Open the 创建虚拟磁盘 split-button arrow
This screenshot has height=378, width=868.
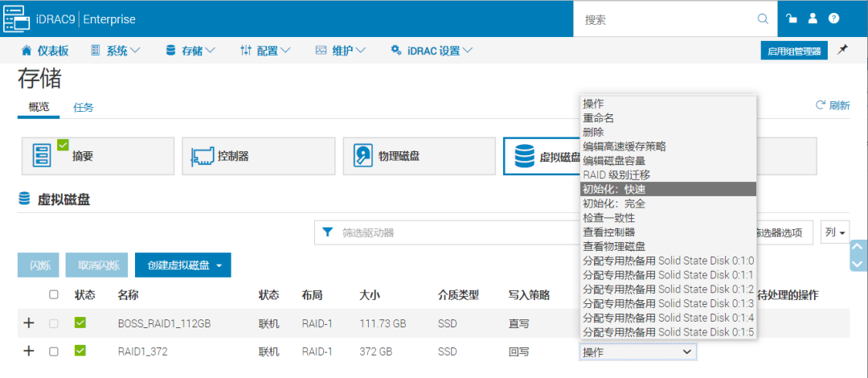[x=219, y=265]
